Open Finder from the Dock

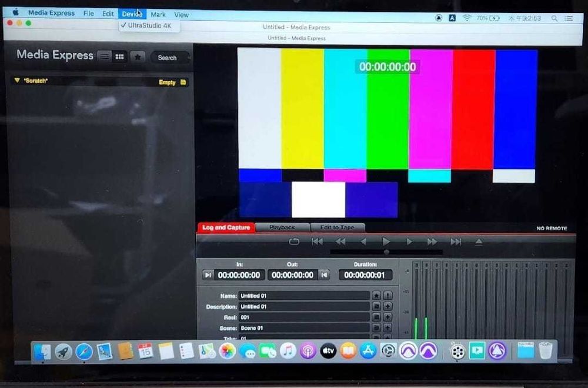[42, 352]
